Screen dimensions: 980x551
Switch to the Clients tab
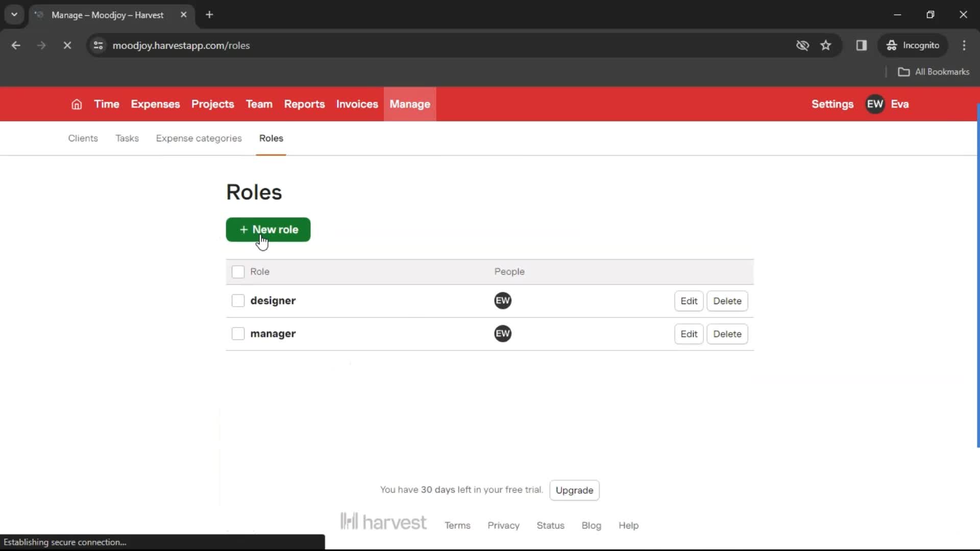point(83,138)
